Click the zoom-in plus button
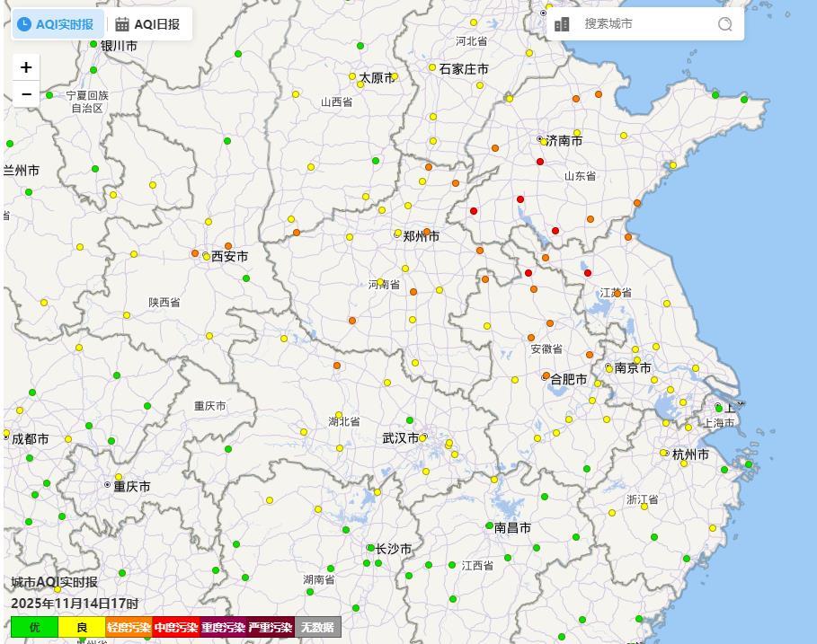Screen dimensions: 817x644 click(25, 66)
